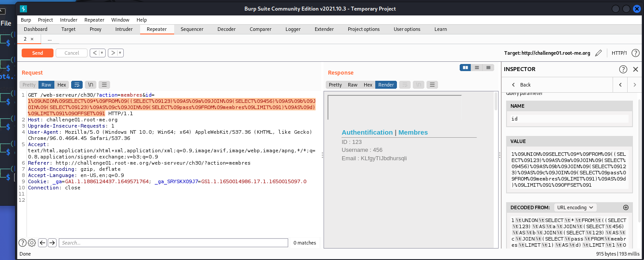Toggle request non-printable characters \n button
The image size is (644, 260).
91,85
